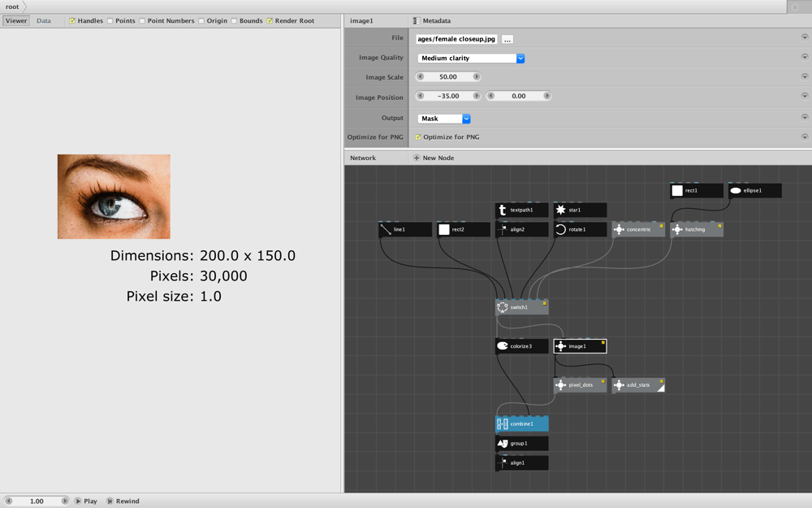Screen dimensions: 812x508
Task: Click the Metadata label
Action: 437,21
